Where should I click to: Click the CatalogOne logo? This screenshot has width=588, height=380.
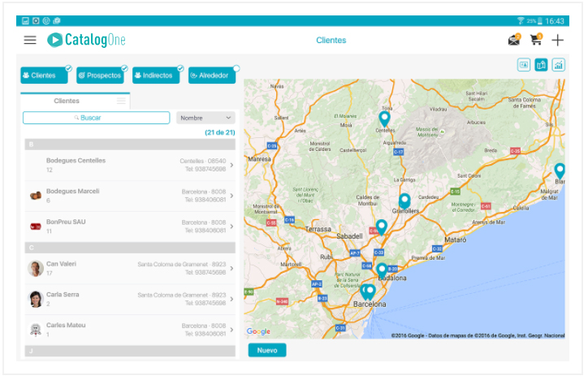[x=86, y=40]
